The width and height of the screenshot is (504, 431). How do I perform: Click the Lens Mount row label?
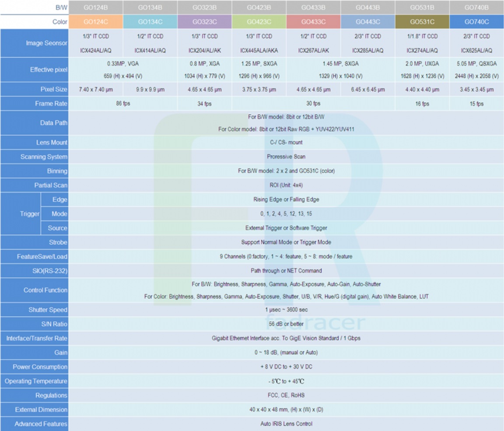point(52,143)
